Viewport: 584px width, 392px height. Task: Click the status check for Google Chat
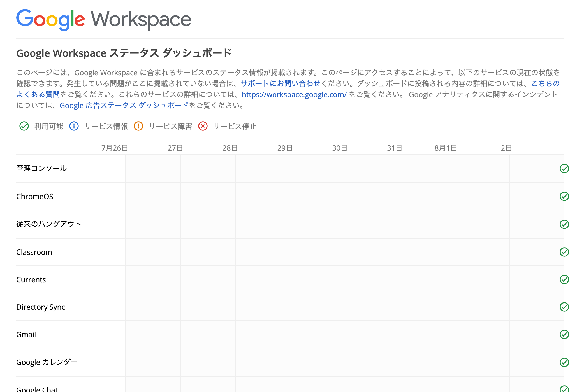coord(564,389)
